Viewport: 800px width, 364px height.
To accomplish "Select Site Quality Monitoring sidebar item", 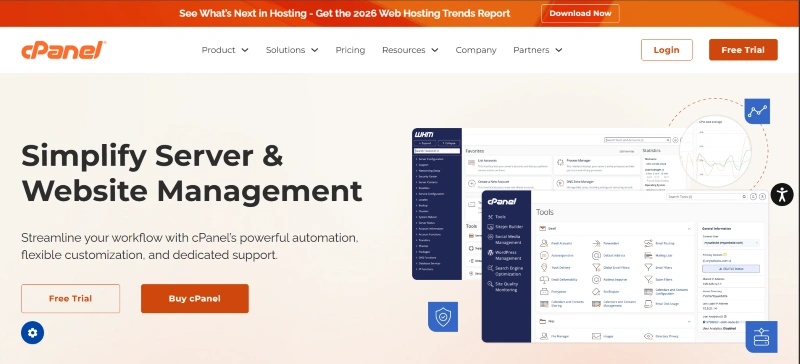I will [504, 287].
